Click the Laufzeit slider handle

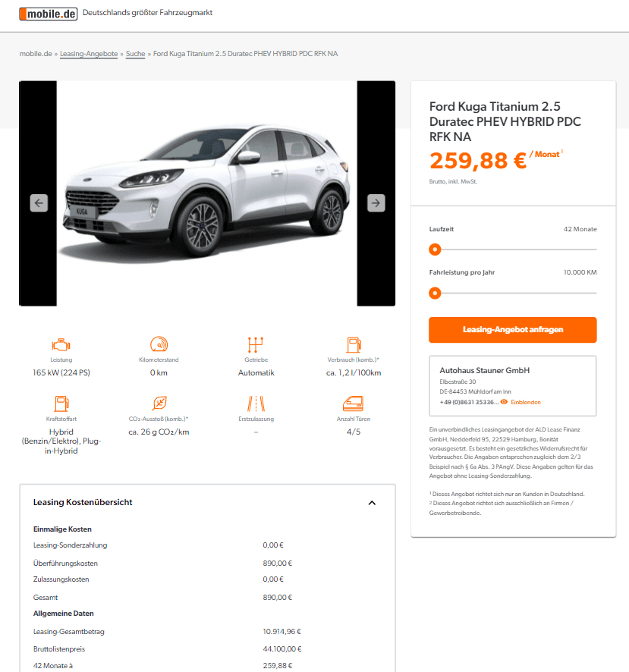click(435, 250)
